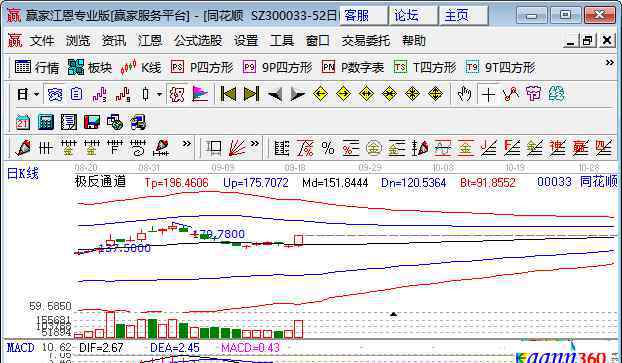The height and width of the screenshot is (363, 622).
Task: Open the 帮助 menu
Action: point(414,40)
